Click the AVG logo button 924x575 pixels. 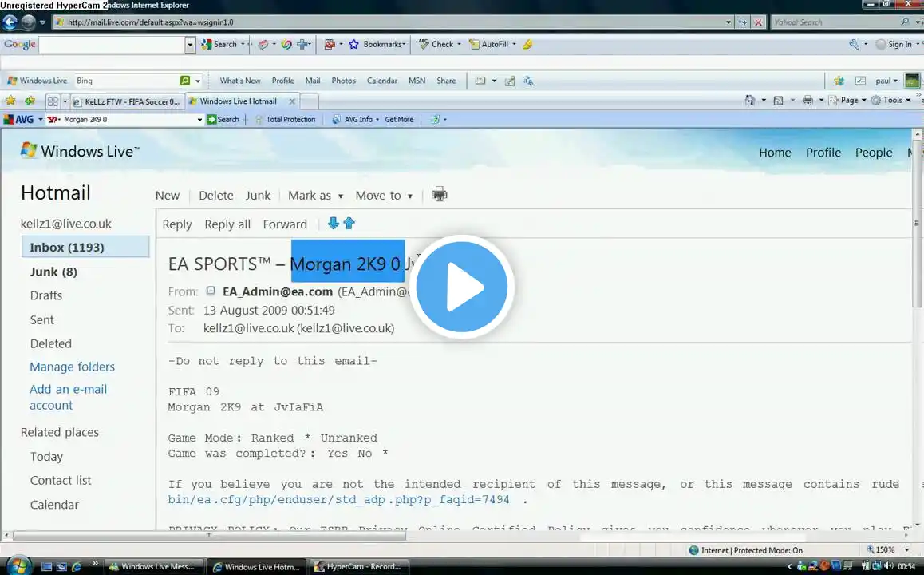pyautogui.click(x=19, y=119)
